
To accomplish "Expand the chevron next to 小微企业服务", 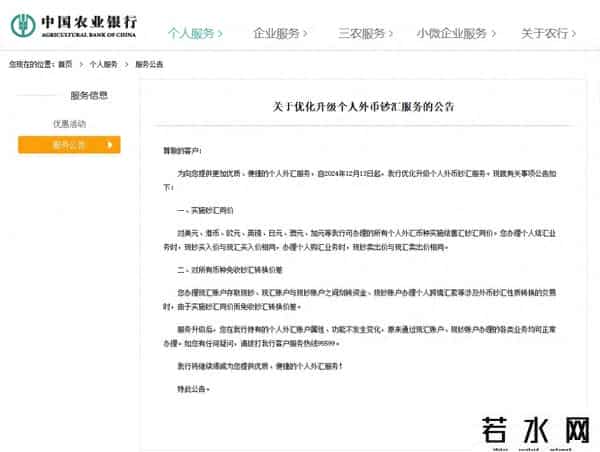I will pyautogui.click(x=494, y=33).
